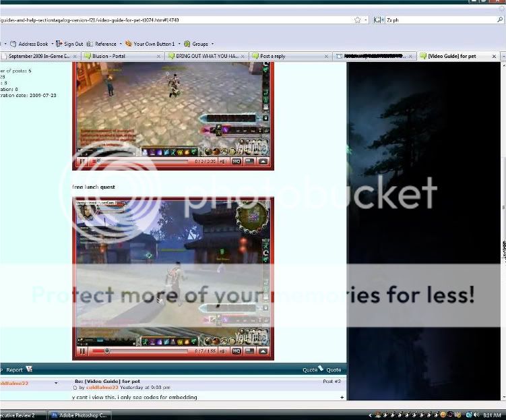Switch to BRING OUT WHAT YOU HA... tab

[x=207, y=56]
